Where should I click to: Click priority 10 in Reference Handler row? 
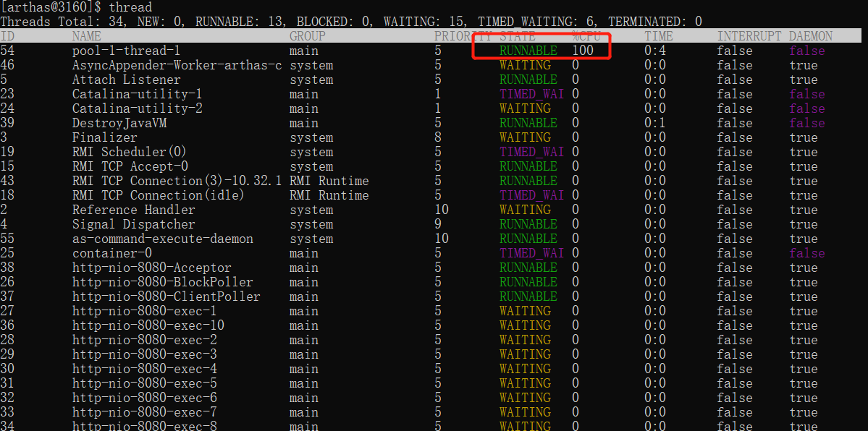[x=441, y=210]
